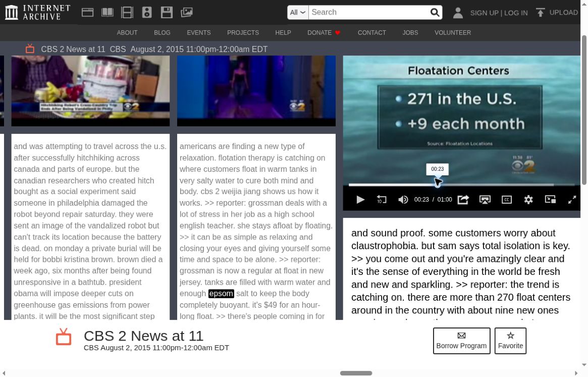
Task: Switch the video to fullscreen
Action: pyautogui.click(x=572, y=200)
